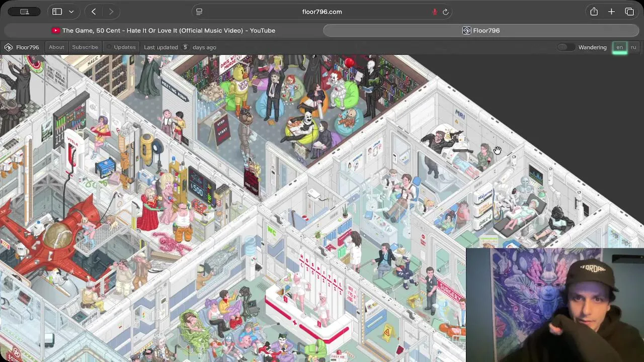
Task: Click the Floor796 logo in site header
Action: pos(21,47)
